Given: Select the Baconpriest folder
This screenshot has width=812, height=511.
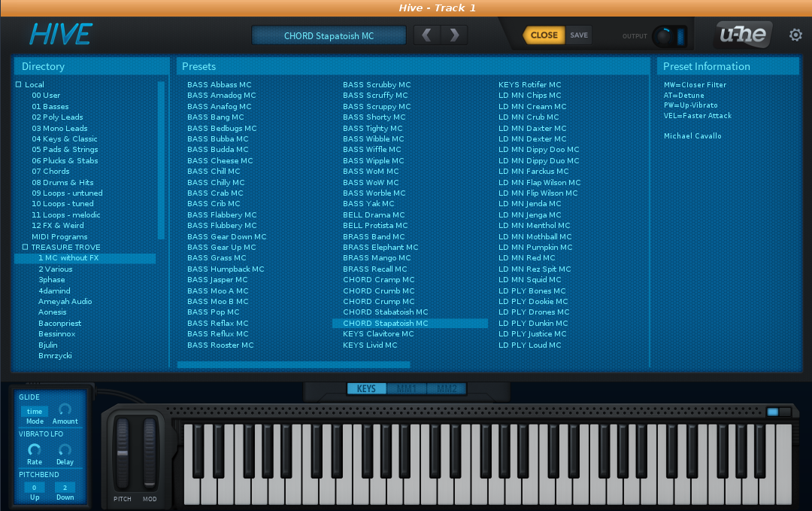Looking at the screenshot, I should (x=59, y=324).
